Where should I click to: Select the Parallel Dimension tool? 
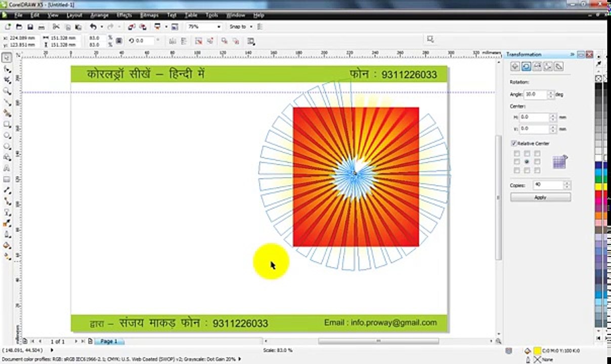tap(7, 191)
